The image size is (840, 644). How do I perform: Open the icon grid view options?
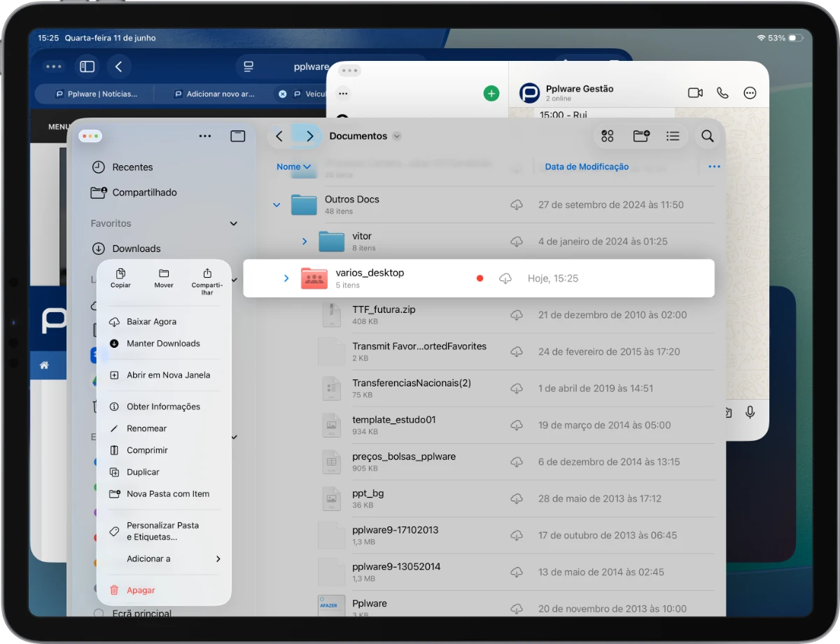pyautogui.click(x=608, y=136)
